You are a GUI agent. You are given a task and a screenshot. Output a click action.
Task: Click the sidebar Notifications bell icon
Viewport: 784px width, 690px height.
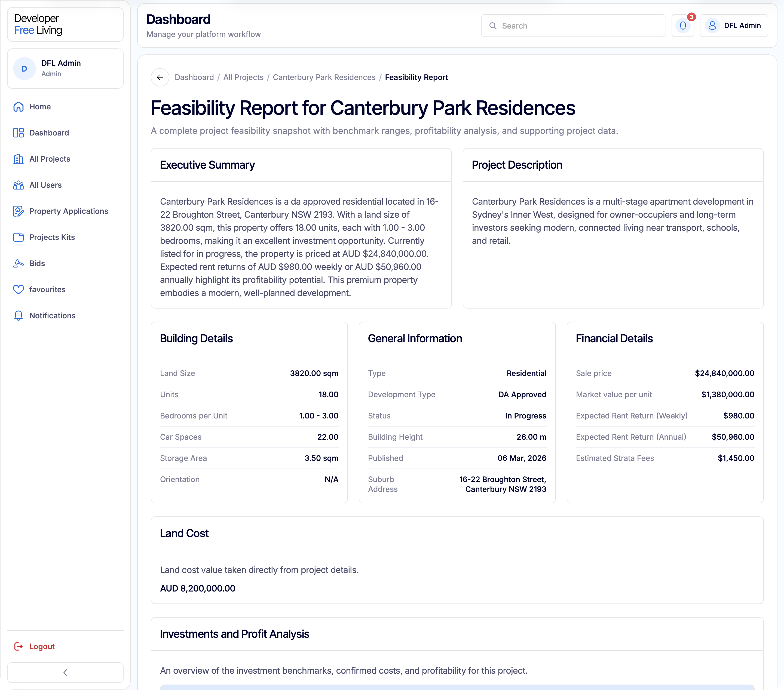click(x=19, y=316)
